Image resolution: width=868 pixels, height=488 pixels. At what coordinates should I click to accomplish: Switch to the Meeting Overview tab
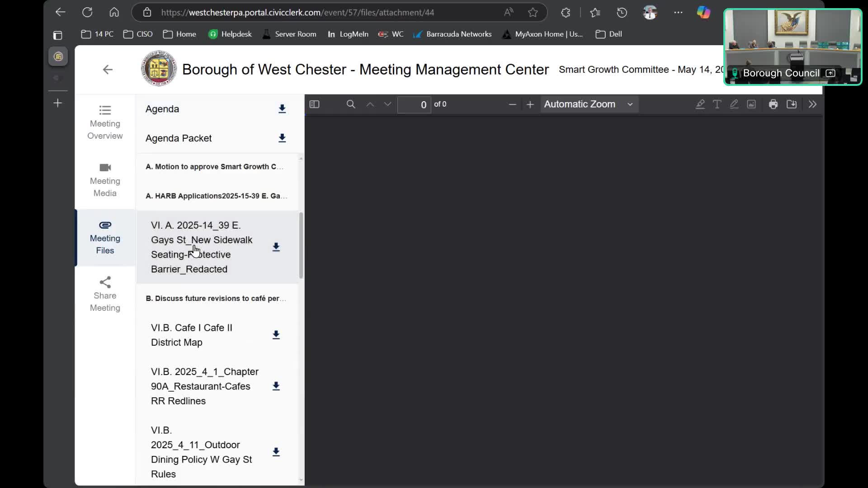tap(105, 123)
